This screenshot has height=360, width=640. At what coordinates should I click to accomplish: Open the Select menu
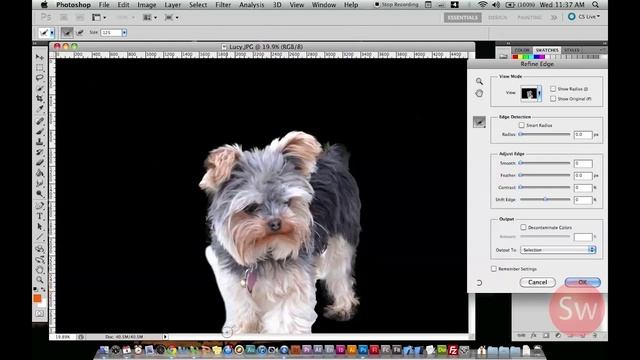(198, 5)
